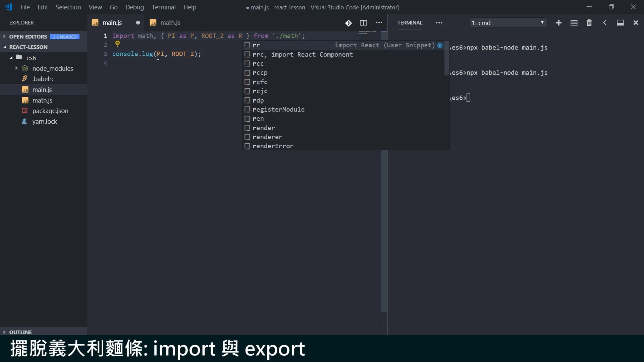Expand the Open Editors section
The image size is (644, 362).
4,37
